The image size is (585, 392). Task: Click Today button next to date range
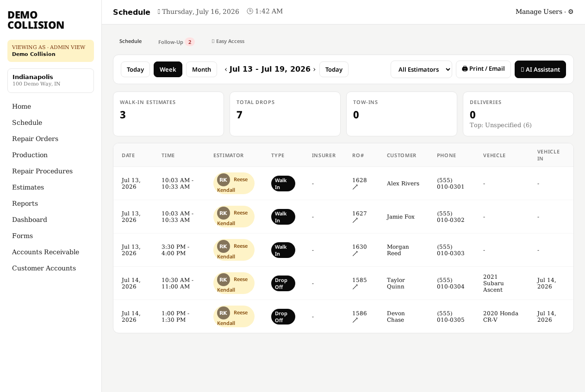click(334, 69)
